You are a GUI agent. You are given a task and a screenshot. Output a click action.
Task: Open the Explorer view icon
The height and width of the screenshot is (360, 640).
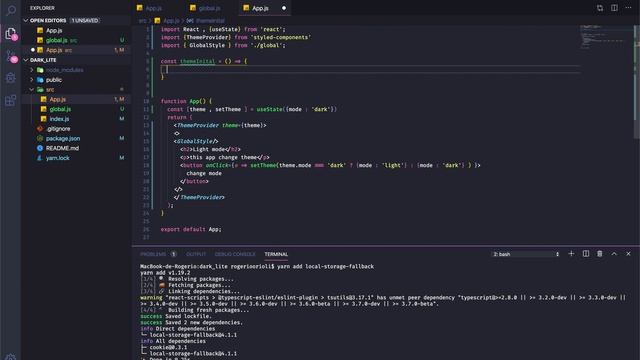[x=11, y=33]
